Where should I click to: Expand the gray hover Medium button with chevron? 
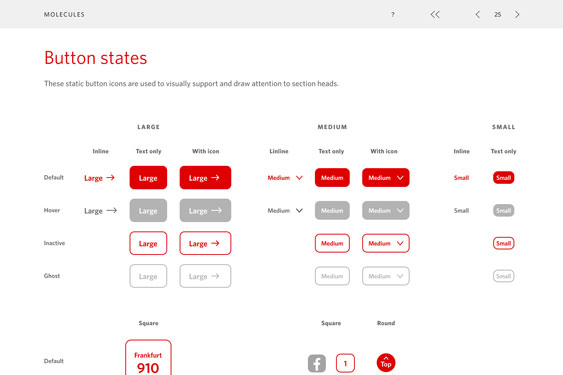point(386,210)
